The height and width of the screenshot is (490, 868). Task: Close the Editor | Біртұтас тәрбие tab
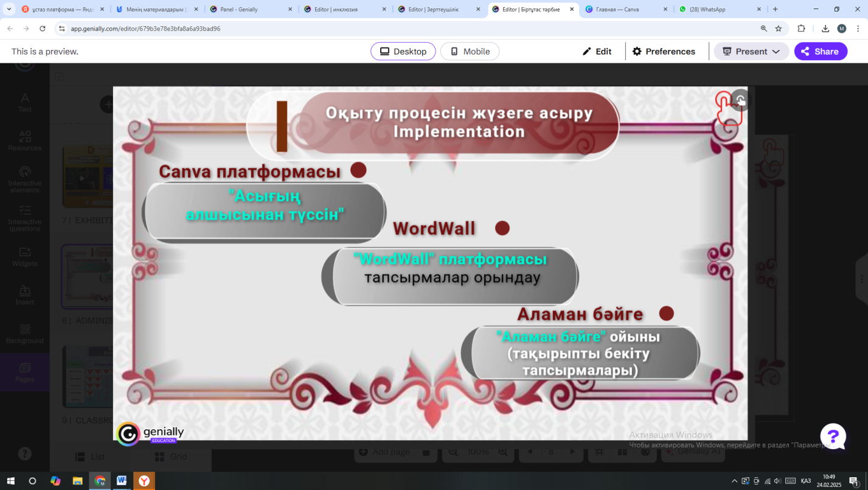[572, 9]
